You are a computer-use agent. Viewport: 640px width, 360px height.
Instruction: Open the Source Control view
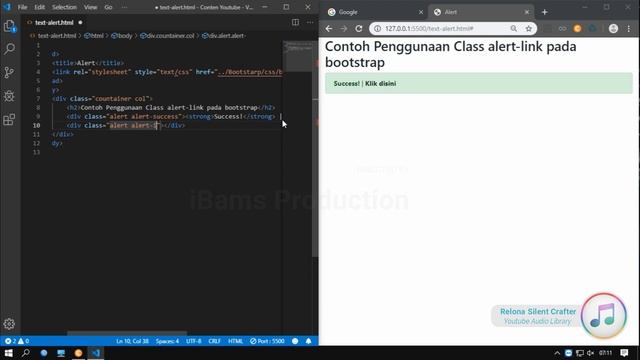pos(9,73)
